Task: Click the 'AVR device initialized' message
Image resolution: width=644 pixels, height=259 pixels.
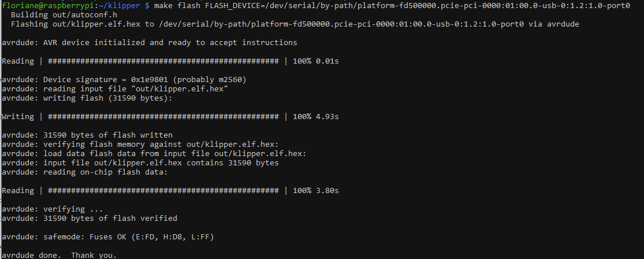Action: [149, 43]
